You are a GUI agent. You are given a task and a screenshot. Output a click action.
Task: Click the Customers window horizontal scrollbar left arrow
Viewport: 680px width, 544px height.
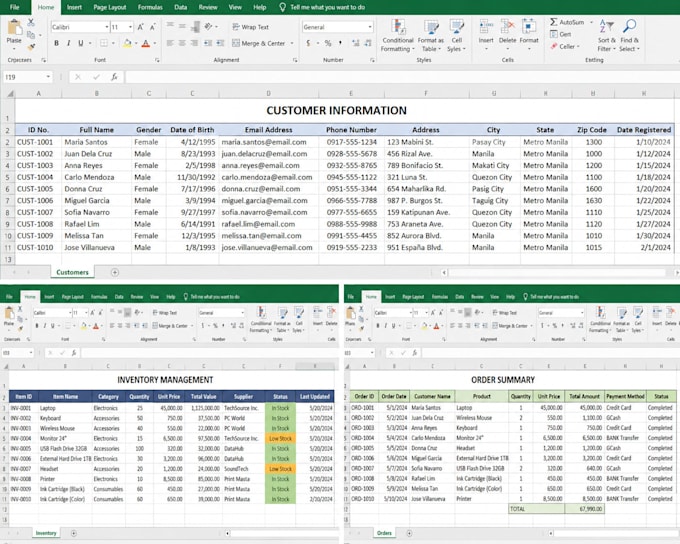(x=444, y=272)
